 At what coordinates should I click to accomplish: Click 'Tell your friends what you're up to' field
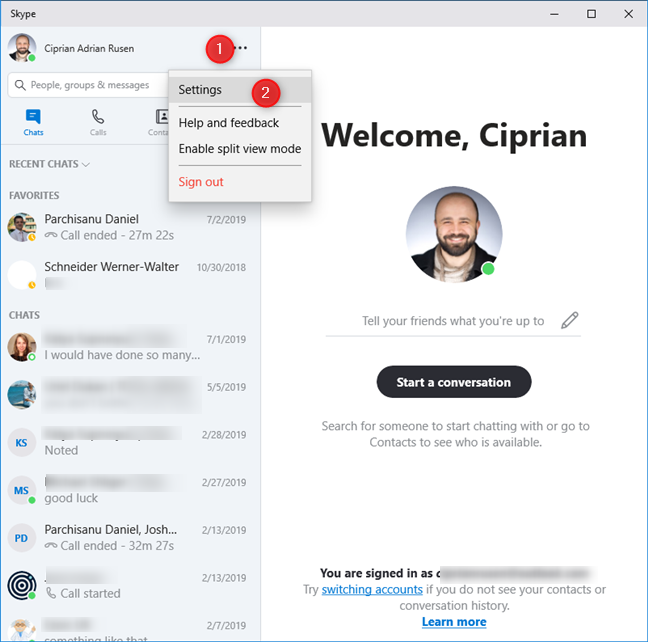pyautogui.click(x=453, y=321)
